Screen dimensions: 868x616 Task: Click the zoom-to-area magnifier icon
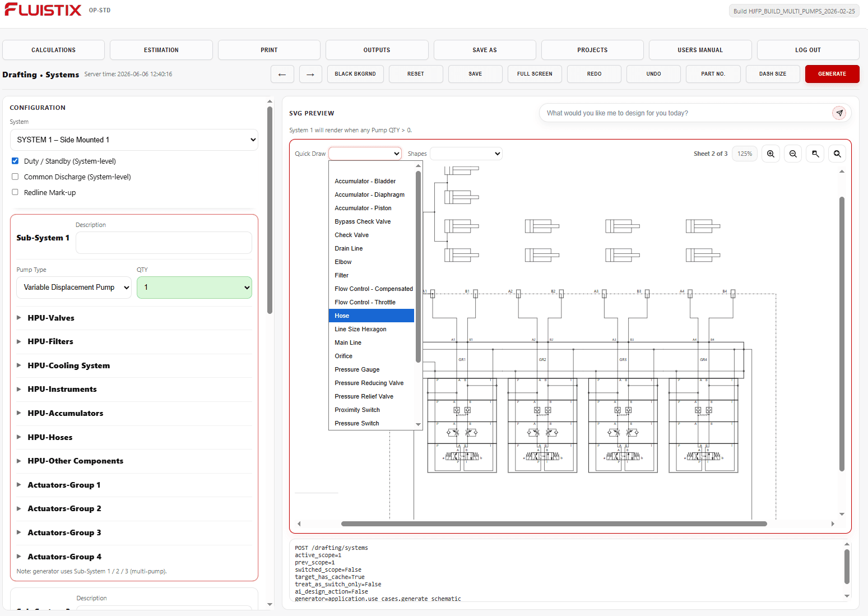pos(815,154)
